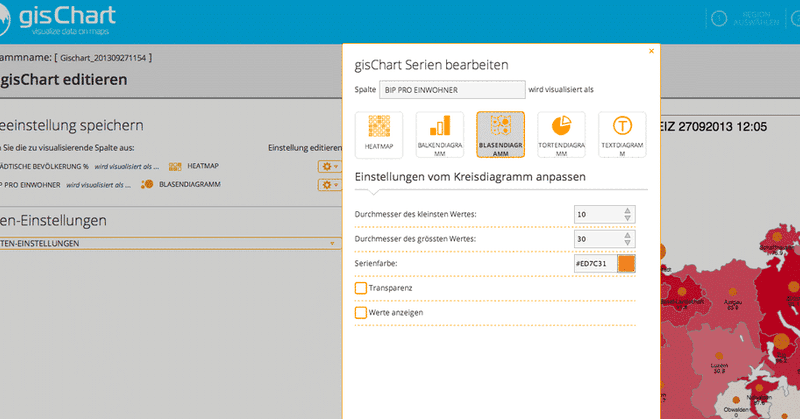
Task: Click the Aargau bubble on the map
Action: pyautogui.click(x=733, y=292)
